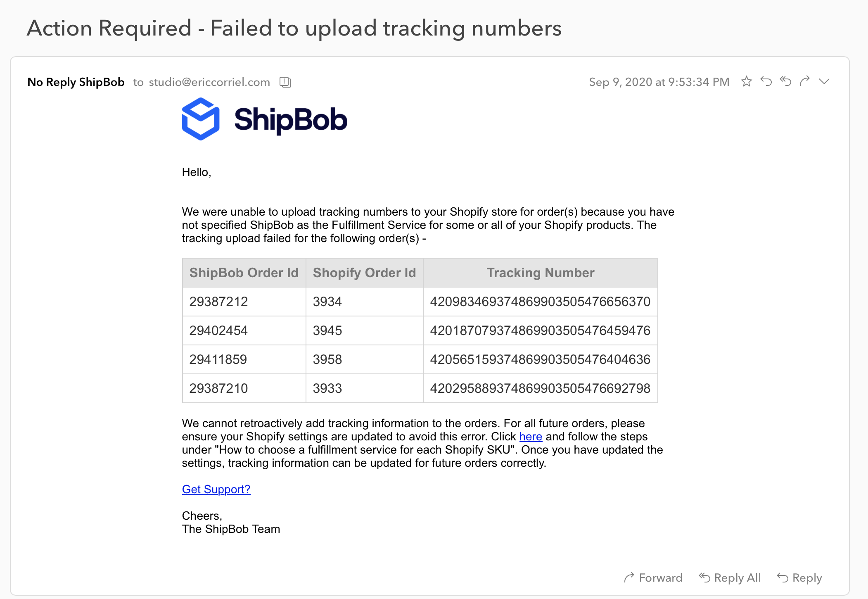Click the forward arrow icon beside the timestamp
Viewport: 868px width, 599px height.
tap(805, 81)
